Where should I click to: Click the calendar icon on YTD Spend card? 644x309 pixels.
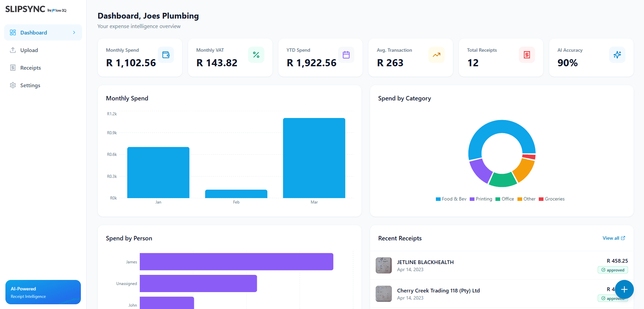pyautogui.click(x=346, y=54)
